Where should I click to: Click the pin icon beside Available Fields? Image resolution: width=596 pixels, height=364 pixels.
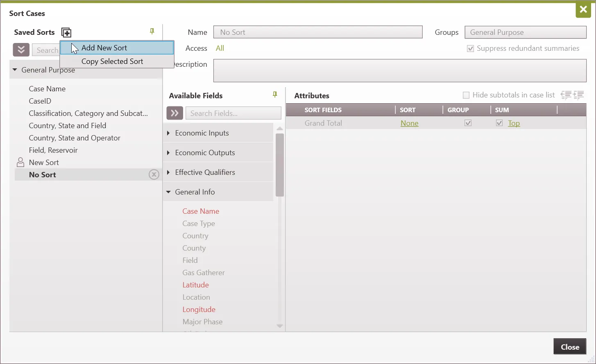point(275,95)
